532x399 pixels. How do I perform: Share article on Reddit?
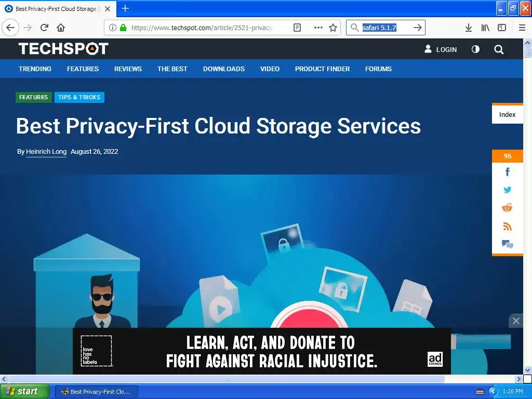tap(507, 208)
